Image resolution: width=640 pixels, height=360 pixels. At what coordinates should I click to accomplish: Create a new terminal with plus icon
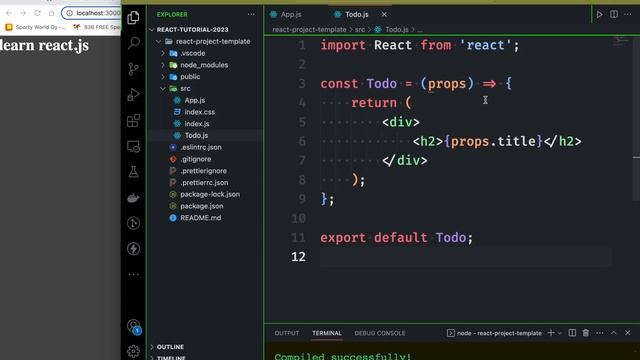(x=551, y=333)
